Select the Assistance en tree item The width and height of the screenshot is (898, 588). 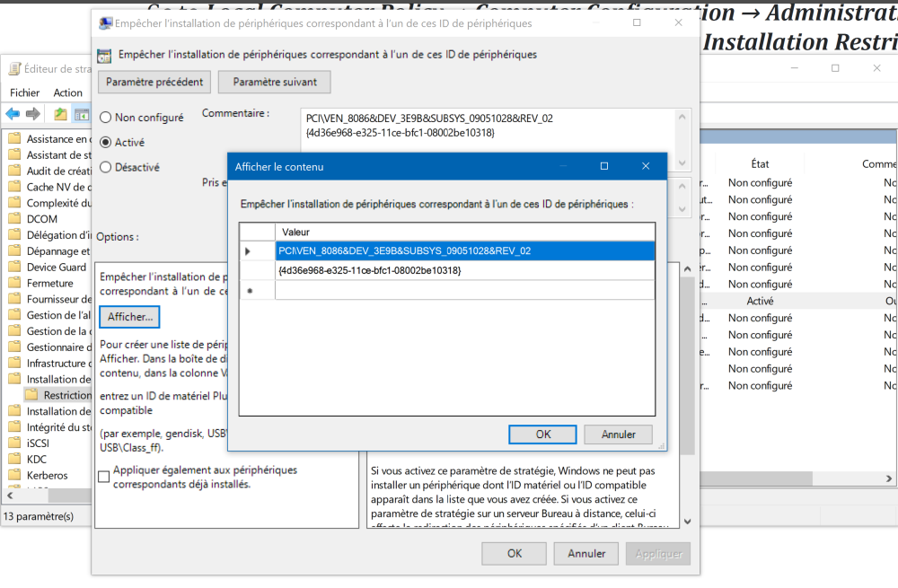coord(59,138)
